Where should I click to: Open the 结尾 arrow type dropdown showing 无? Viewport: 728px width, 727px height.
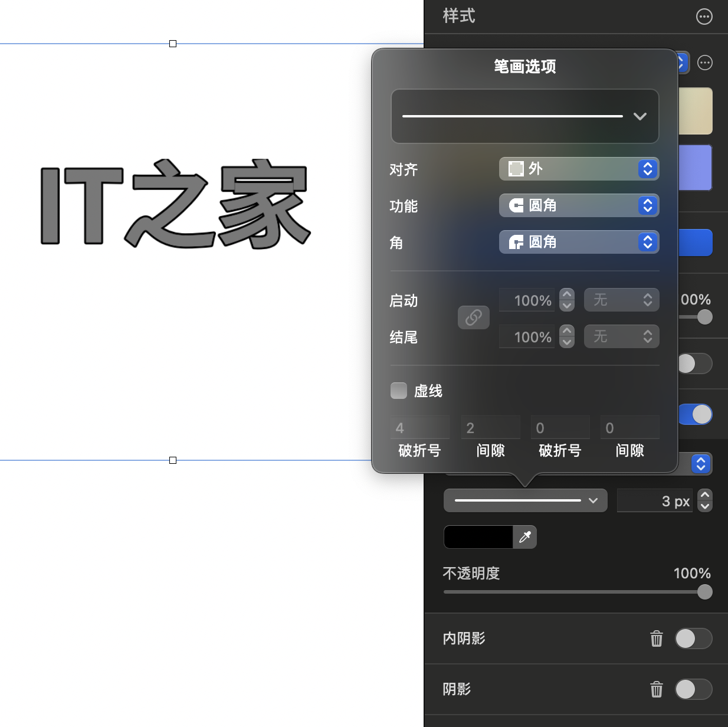click(622, 336)
